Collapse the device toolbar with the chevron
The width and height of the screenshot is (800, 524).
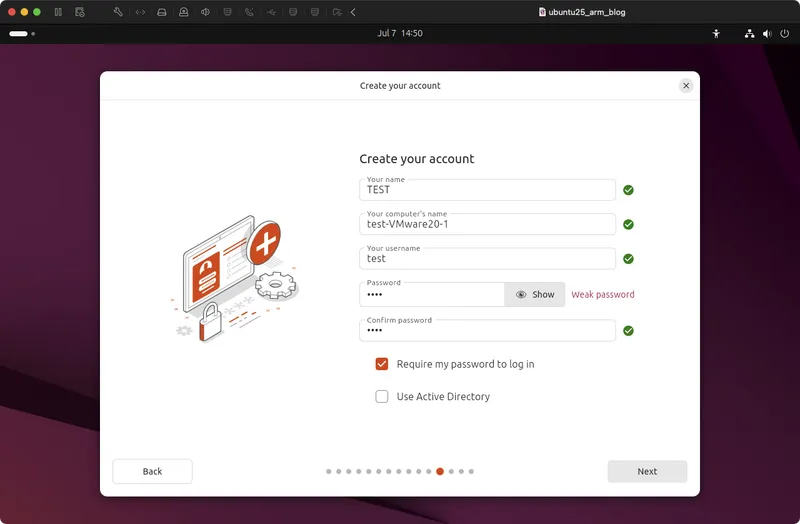click(x=353, y=12)
